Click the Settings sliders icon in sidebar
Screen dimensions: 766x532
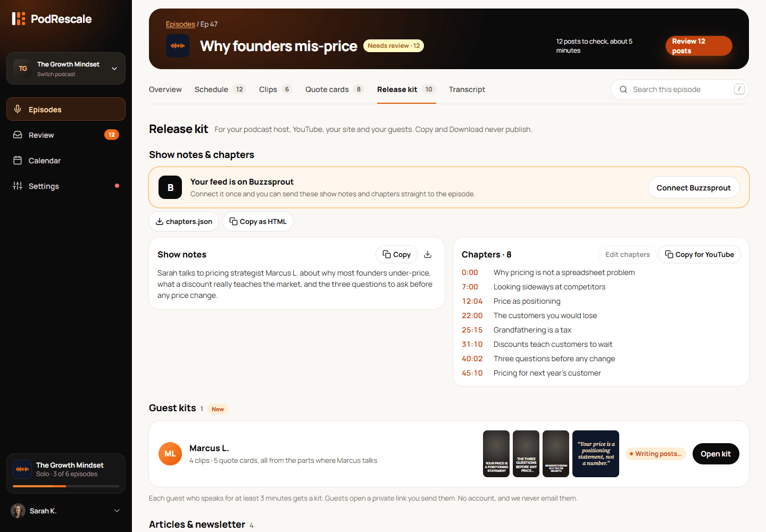coord(18,186)
